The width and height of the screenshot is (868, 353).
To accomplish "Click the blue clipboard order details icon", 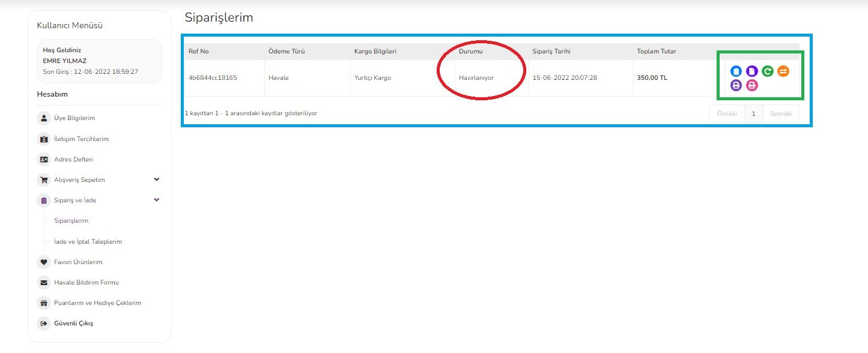I will tap(736, 71).
